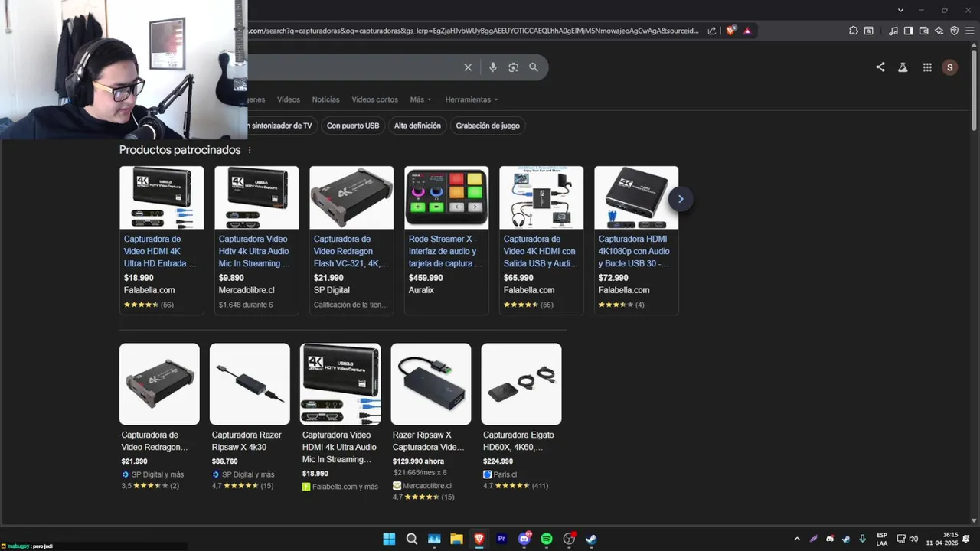Viewport: 980px width, 551px height.
Task: Open Capturadora Razer Ripsaw X 4k30 listing
Action: 247,441
